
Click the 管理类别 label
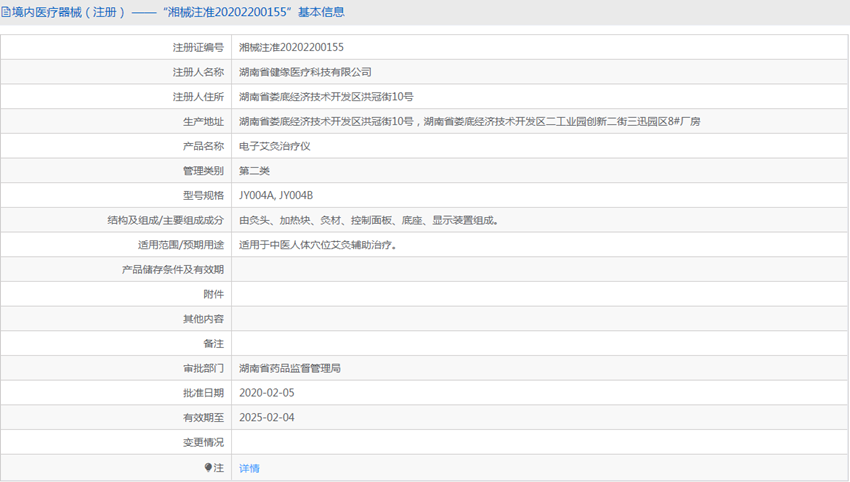203,171
